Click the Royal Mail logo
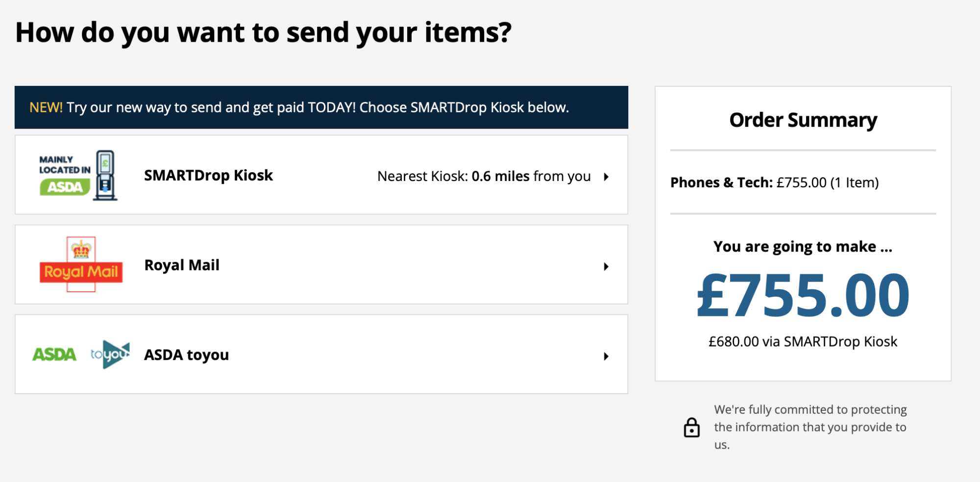Viewport: 980px width, 482px height. coord(81,265)
